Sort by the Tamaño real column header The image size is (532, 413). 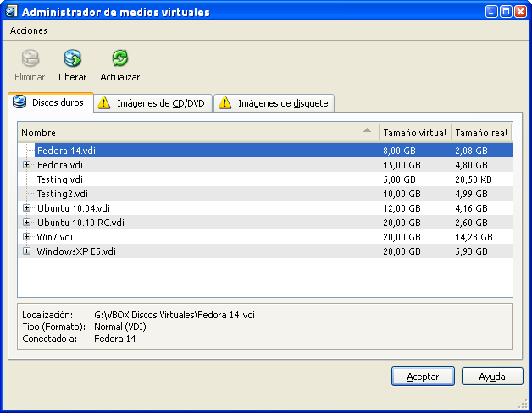[x=481, y=133]
